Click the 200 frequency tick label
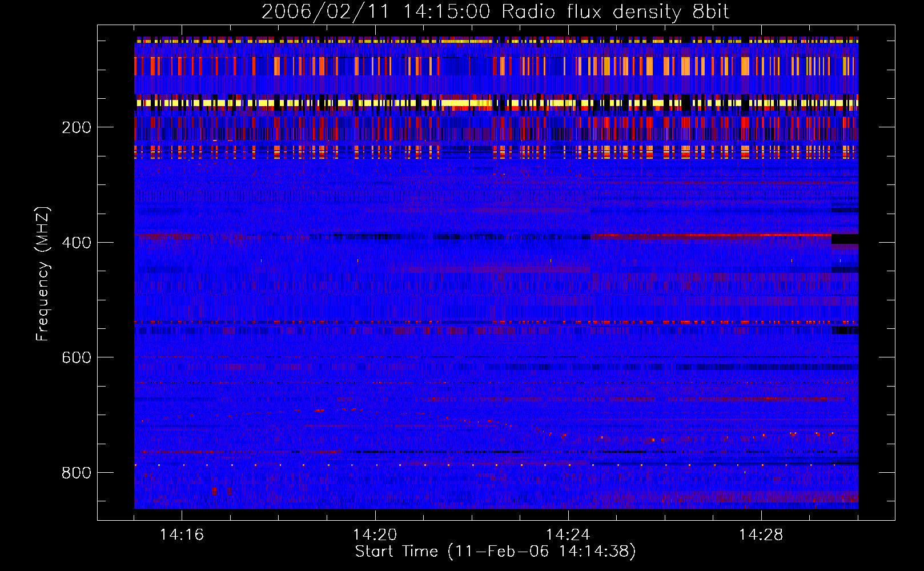 coord(77,127)
